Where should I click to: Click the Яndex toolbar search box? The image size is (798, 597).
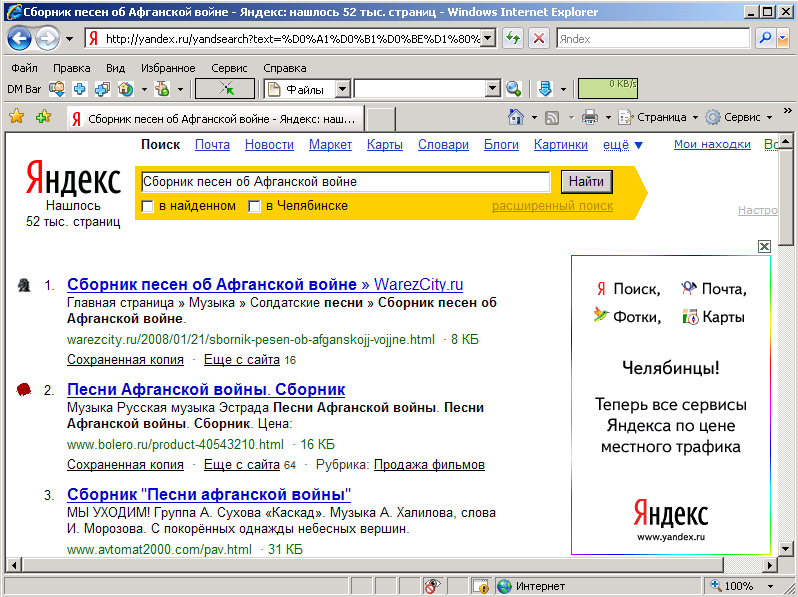point(653,39)
